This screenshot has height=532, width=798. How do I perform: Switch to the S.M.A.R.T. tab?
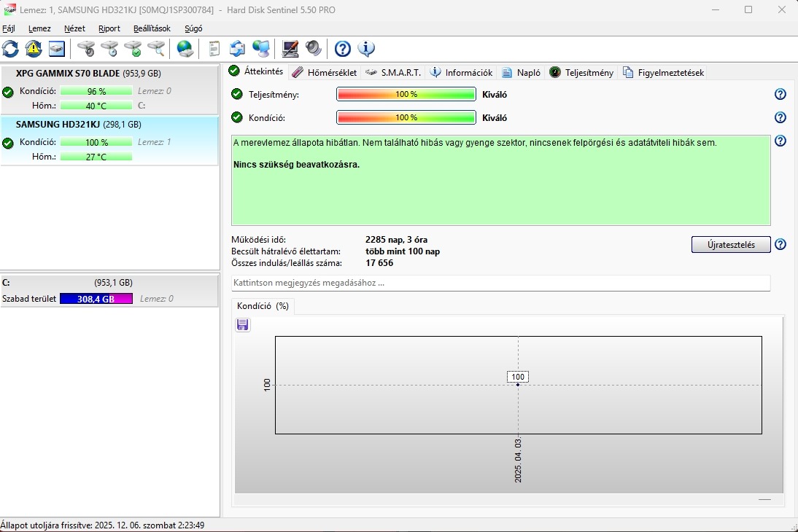click(393, 72)
